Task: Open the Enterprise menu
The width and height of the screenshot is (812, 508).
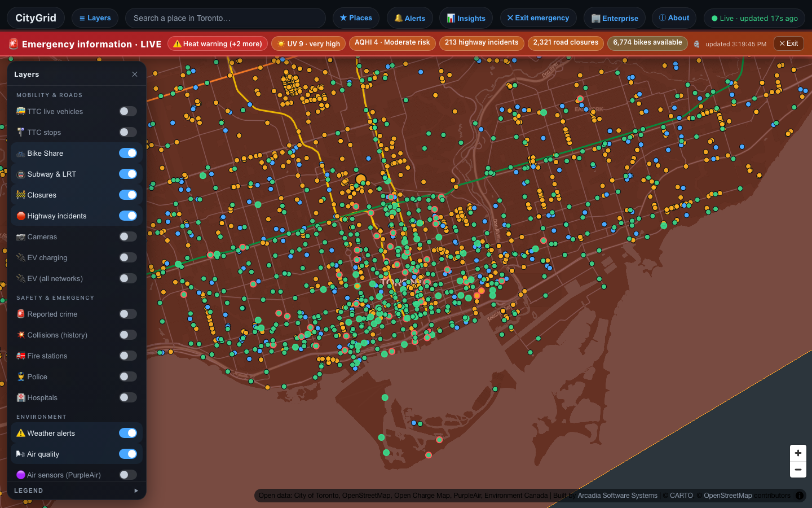Action: coord(615,18)
